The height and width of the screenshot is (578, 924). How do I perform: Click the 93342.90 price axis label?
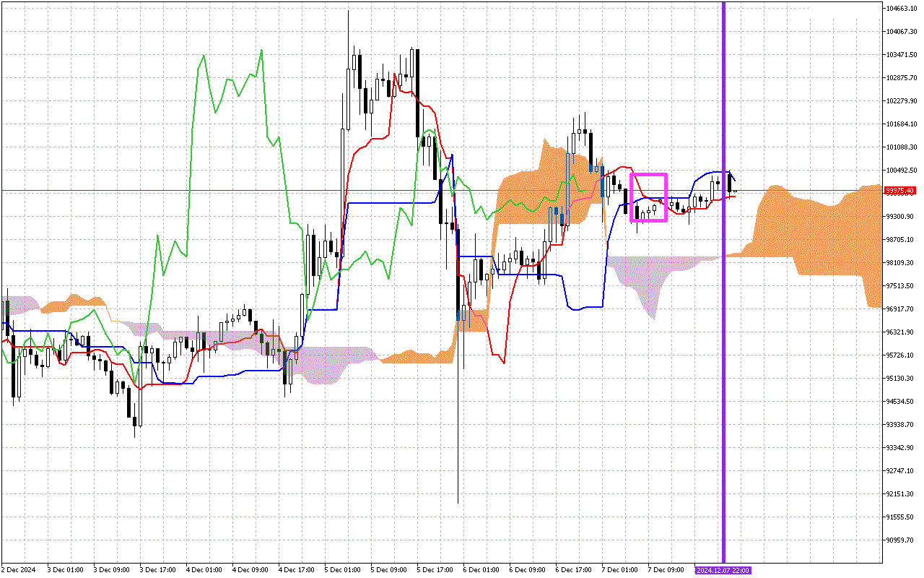coord(902,448)
